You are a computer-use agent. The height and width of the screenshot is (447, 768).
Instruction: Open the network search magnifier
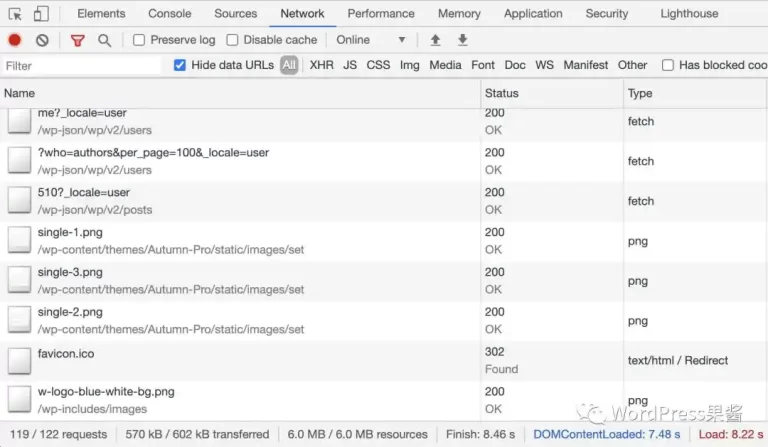point(104,40)
